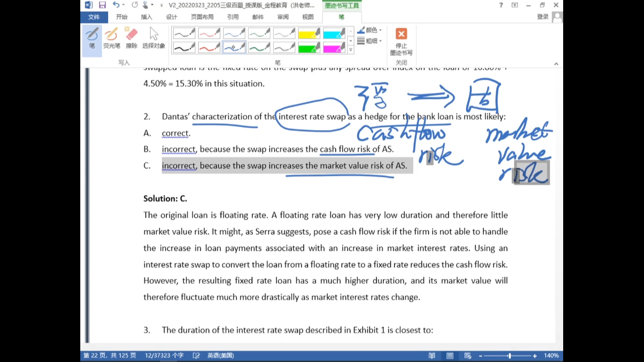Open the 粗细 pen thickness dropdown
644x362 pixels.
coord(370,41)
